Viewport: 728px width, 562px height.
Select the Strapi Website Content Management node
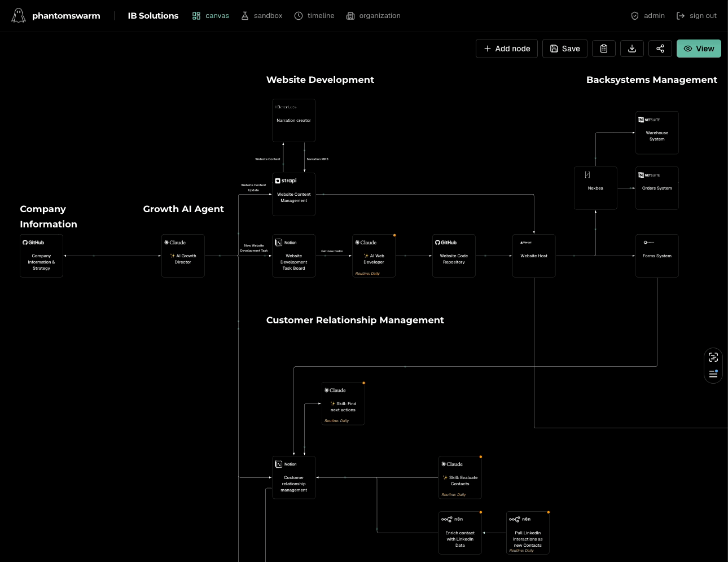pyautogui.click(x=293, y=194)
